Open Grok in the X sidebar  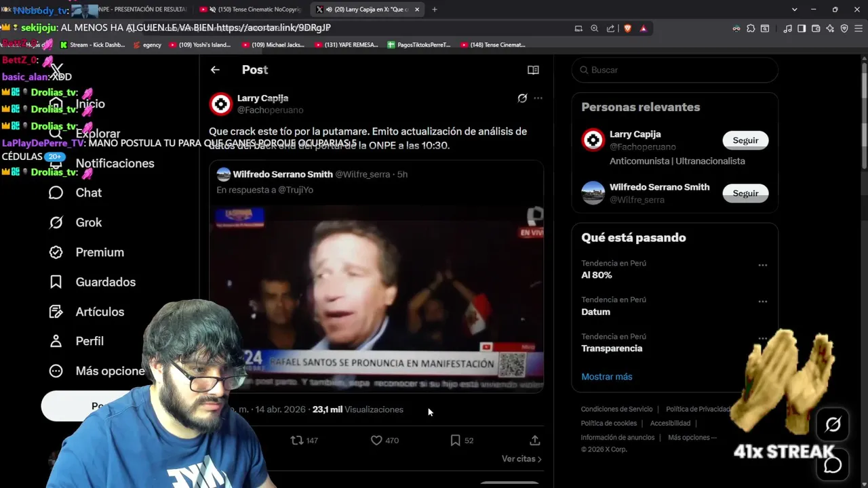[75, 222]
